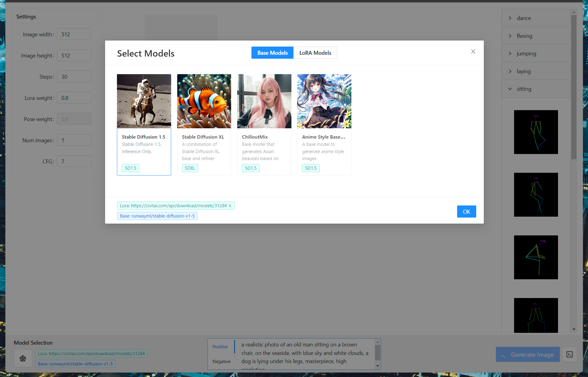The image size is (588, 377).
Task: Click Generate Image button
Action: point(528,354)
